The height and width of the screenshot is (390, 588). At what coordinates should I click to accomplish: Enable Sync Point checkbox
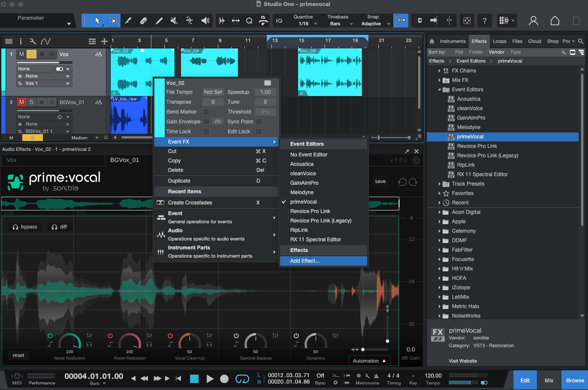click(259, 122)
